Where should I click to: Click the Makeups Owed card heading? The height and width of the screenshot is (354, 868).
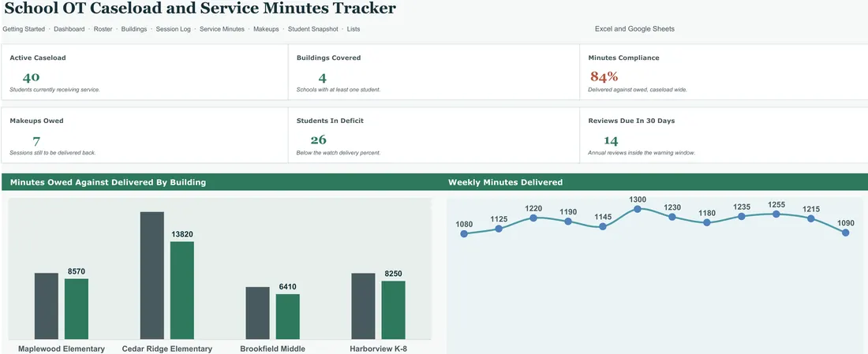(36, 121)
